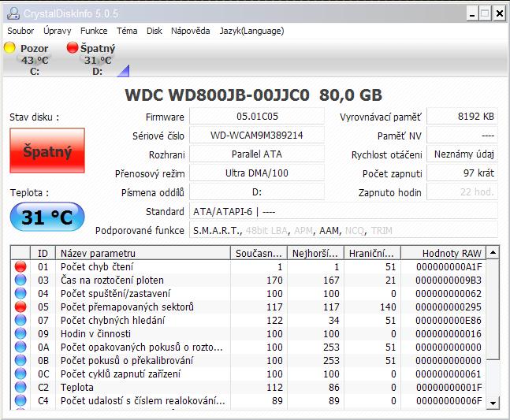Viewport: 510px width, 420px height.
Task: Click the blue status dot for 04 Počet spuštění/zastavení
Action: click(x=20, y=294)
